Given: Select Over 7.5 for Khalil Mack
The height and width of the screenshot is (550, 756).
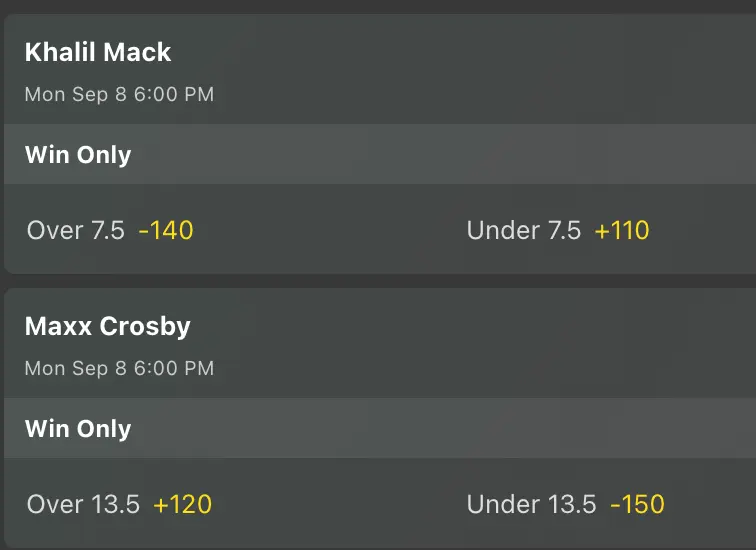Looking at the screenshot, I should [x=110, y=231].
